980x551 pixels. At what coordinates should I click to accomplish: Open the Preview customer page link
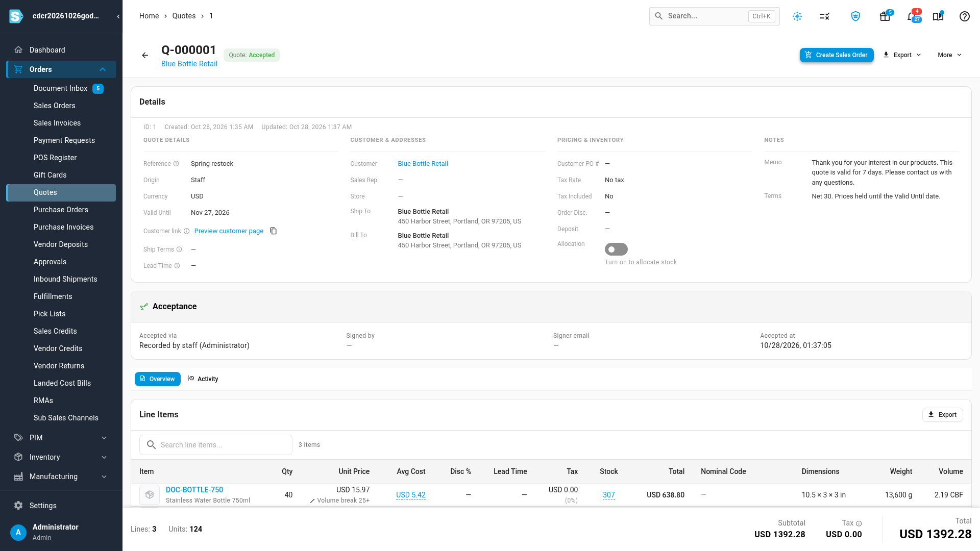pos(229,231)
